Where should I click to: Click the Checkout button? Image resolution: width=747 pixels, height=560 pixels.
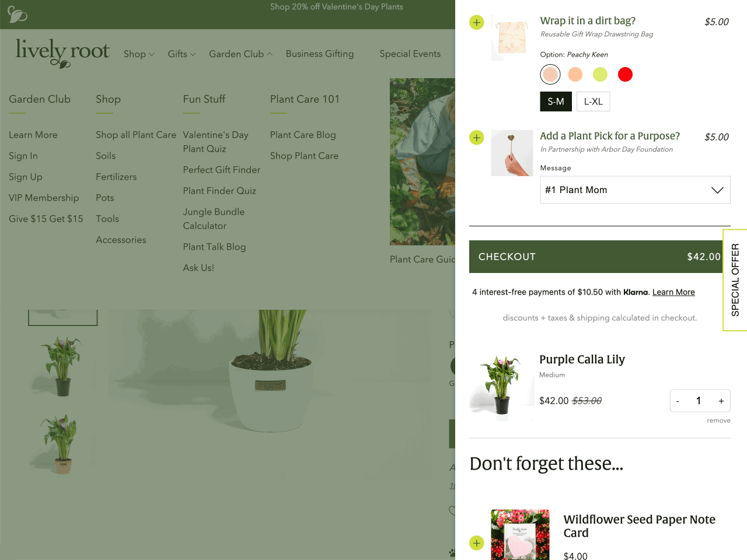600,257
